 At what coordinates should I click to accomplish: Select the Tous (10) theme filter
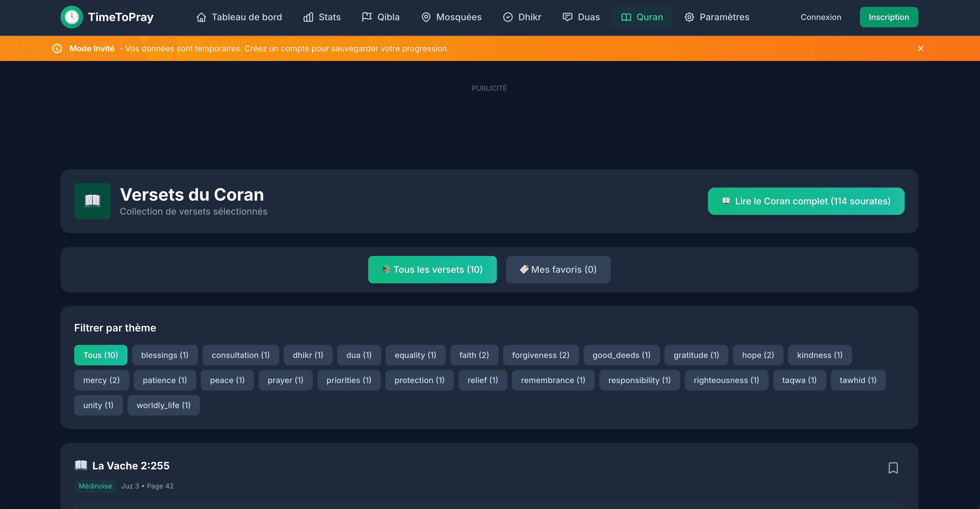tap(100, 355)
